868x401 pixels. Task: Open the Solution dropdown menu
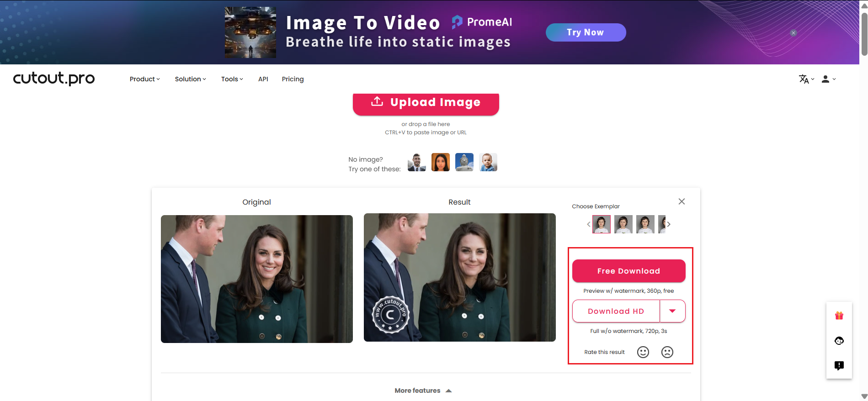click(190, 79)
